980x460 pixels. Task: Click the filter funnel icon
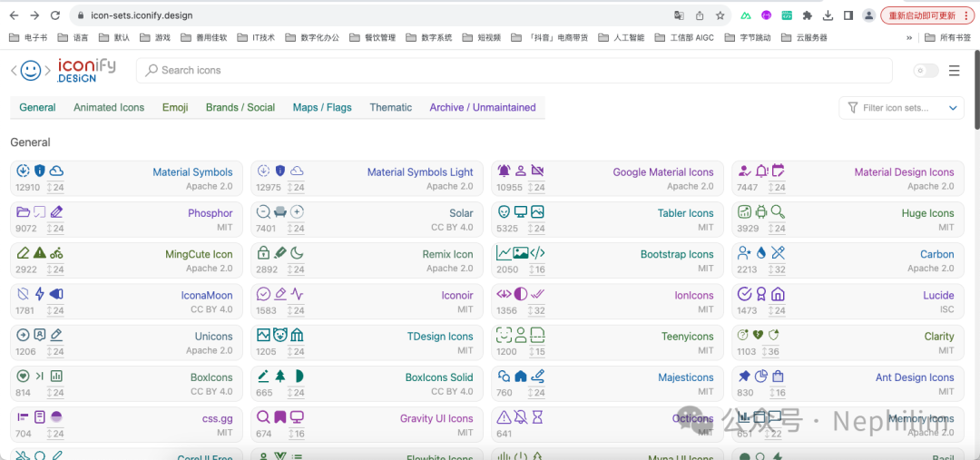(852, 107)
